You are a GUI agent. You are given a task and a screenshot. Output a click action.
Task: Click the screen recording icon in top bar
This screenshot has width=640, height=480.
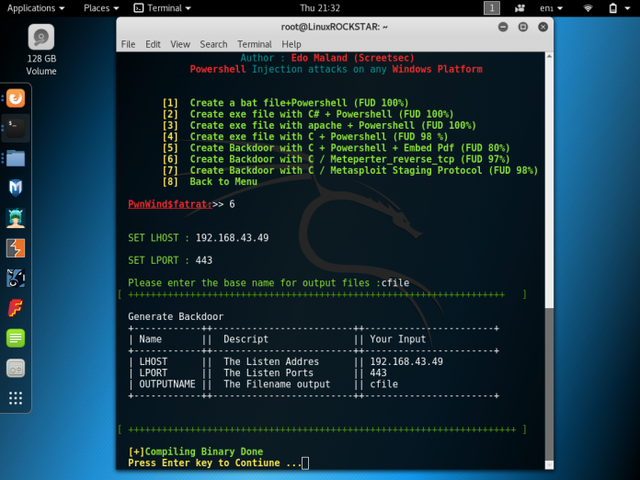[520, 8]
